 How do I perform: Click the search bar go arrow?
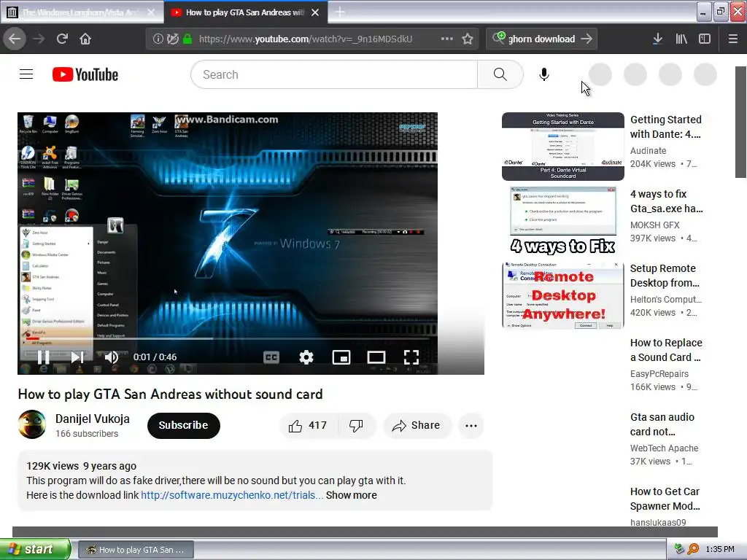[587, 39]
